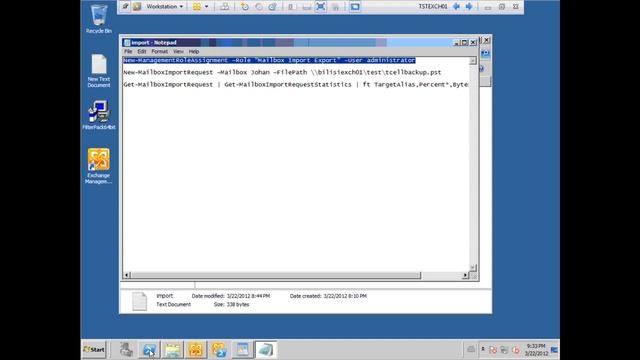
Task: Switch to next VM with right arrow
Action: (x=469, y=7)
